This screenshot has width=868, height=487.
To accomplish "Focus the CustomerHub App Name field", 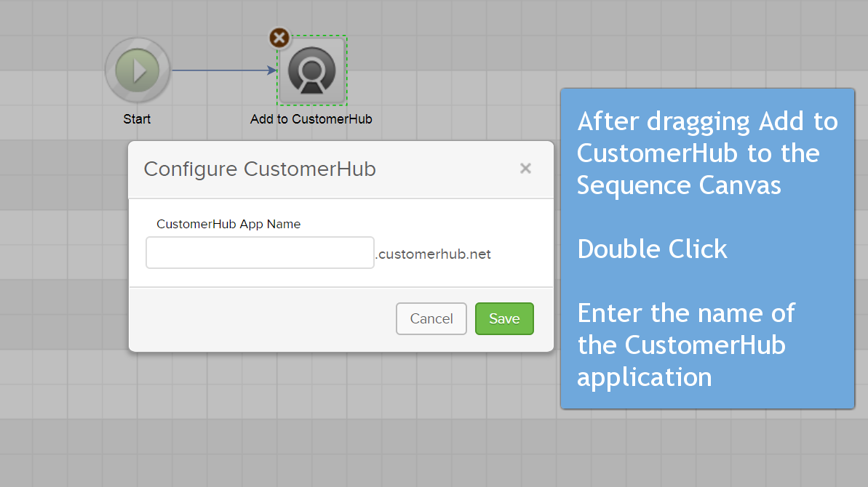I will 260,253.
